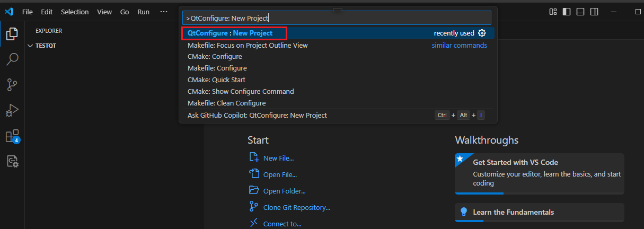
Task: Open the Selection menu
Action: [x=75, y=12]
